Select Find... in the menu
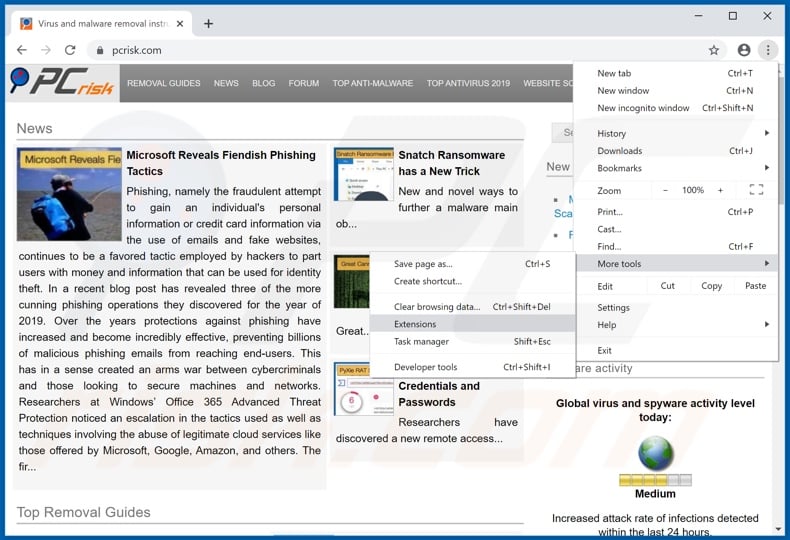The image size is (790, 540). pyautogui.click(x=675, y=246)
